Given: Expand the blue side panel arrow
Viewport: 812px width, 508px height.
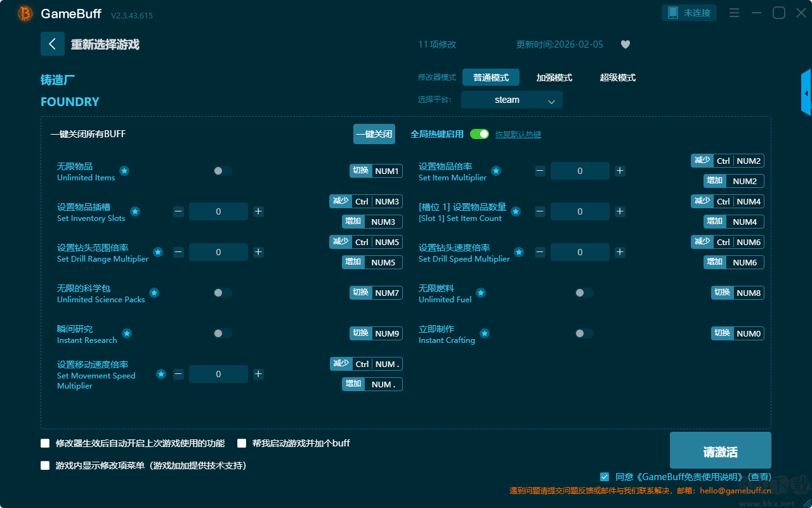Looking at the screenshot, I should [x=806, y=93].
